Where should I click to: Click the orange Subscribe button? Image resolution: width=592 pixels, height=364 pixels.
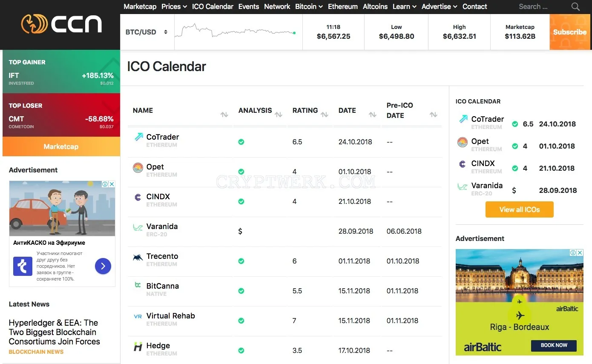(x=570, y=32)
